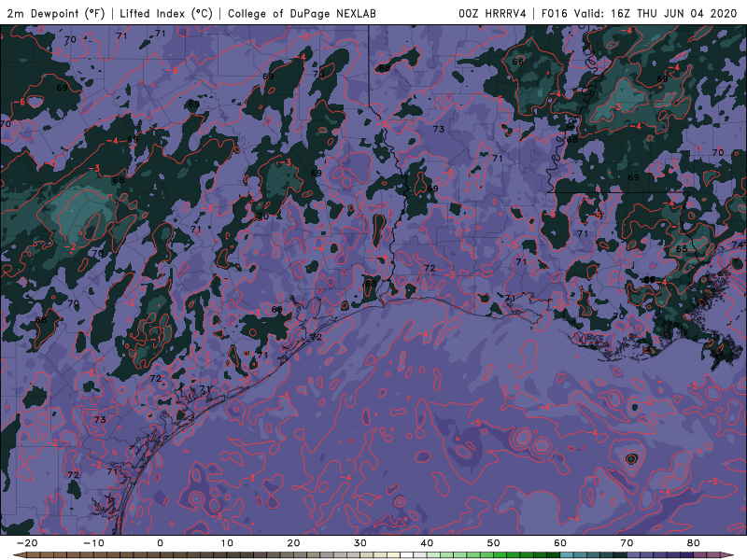
Task: Click the '-7' lifted index contour label
Action: click(x=58, y=52)
